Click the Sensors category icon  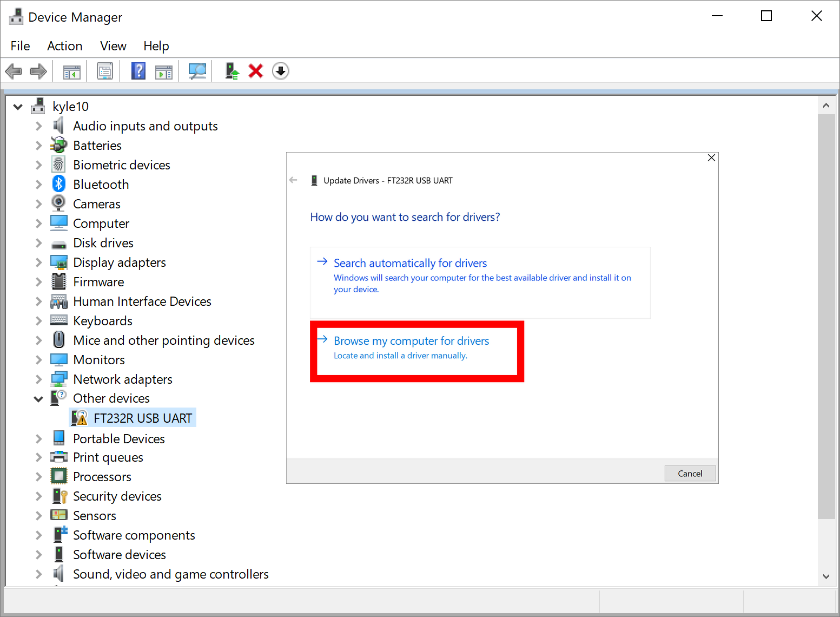pyautogui.click(x=58, y=515)
